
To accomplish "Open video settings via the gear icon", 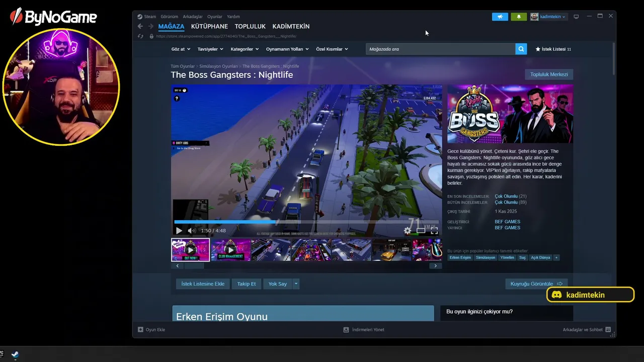I will click(x=408, y=231).
